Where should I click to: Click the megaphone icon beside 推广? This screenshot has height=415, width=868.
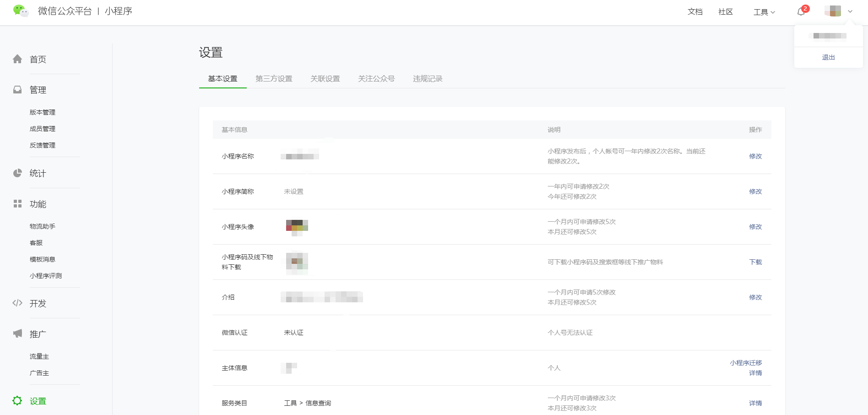[17, 333]
